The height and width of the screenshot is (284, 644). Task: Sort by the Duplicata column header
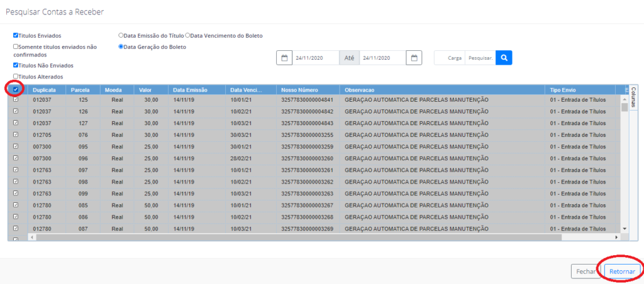pos(47,90)
